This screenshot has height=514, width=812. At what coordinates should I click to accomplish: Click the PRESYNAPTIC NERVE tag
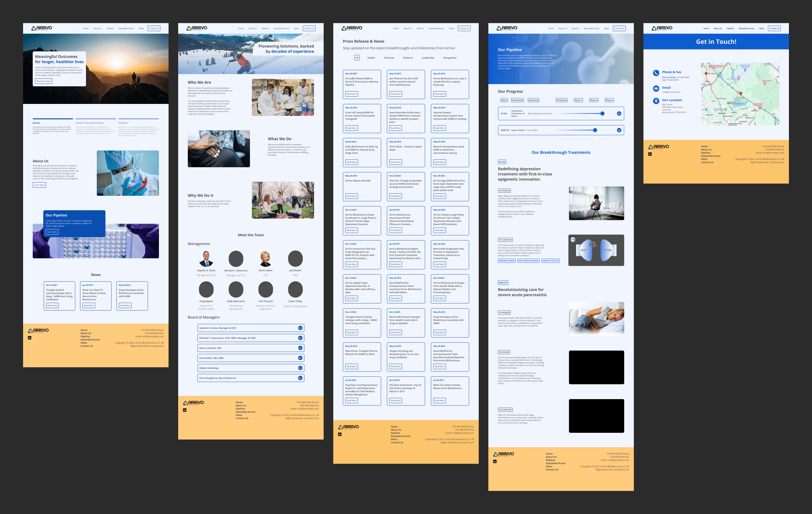507,261
